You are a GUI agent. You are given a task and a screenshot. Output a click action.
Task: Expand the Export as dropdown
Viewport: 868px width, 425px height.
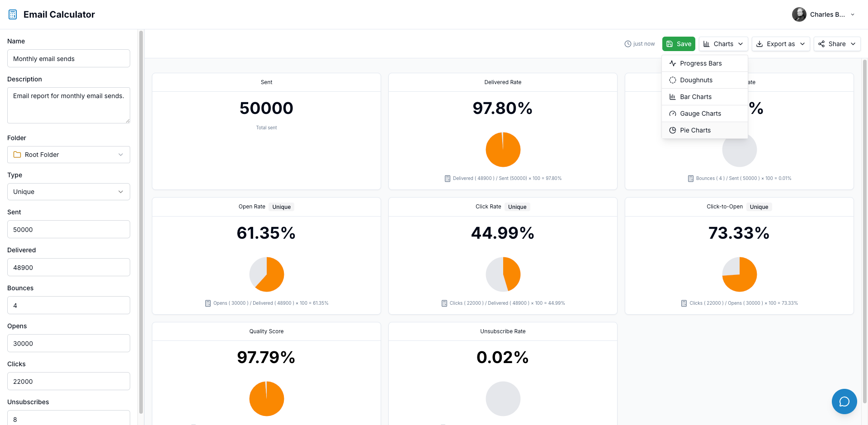point(781,44)
